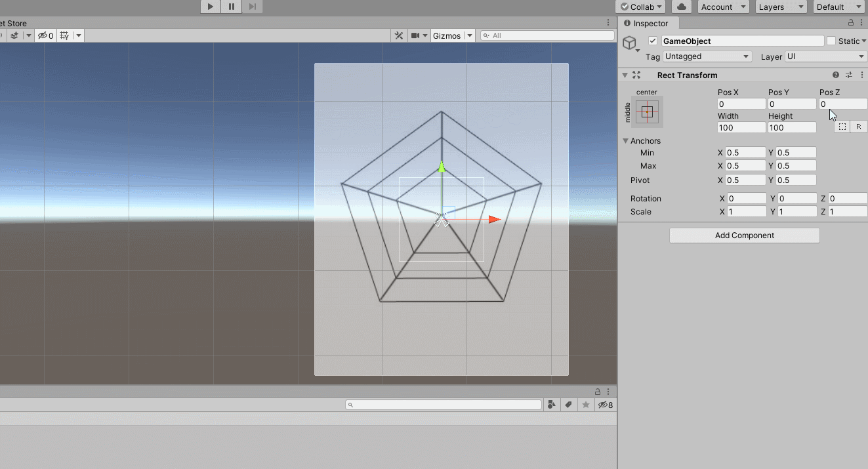Image resolution: width=868 pixels, height=469 pixels.
Task: Open the Layers dropdown
Action: click(780, 7)
